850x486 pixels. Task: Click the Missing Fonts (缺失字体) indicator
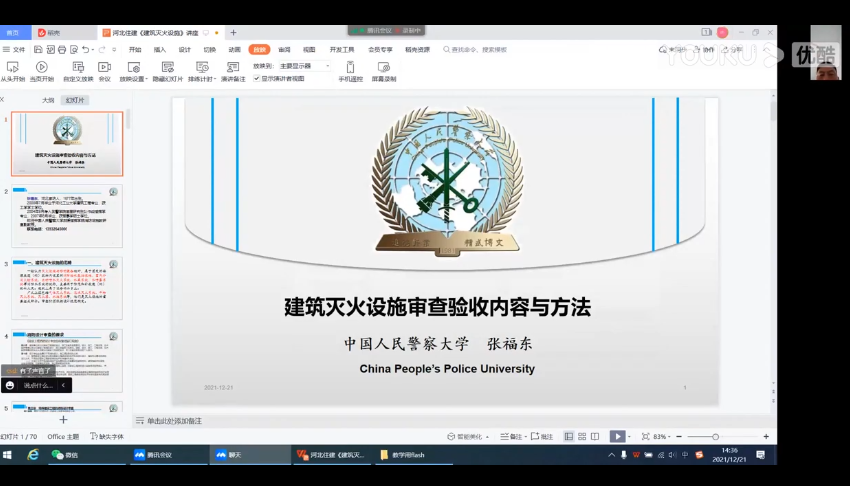(107, 436)
